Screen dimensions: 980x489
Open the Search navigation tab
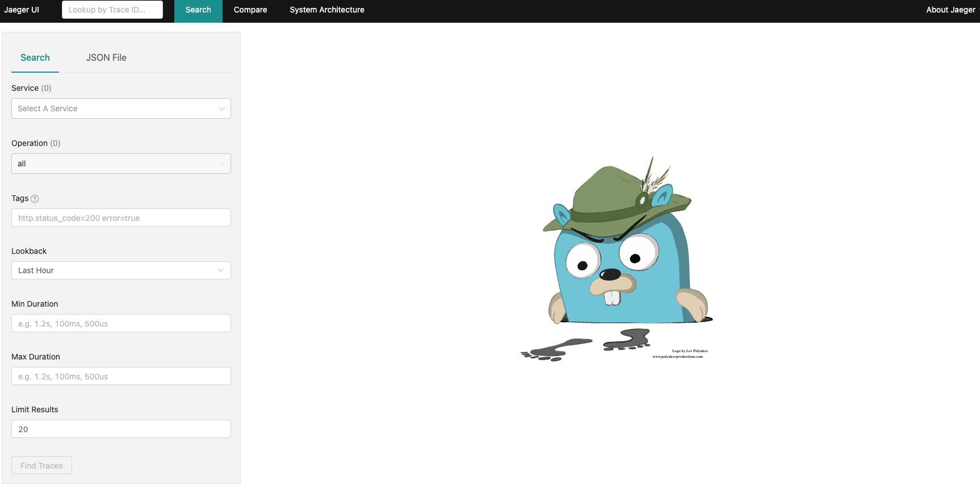[x=198, y=10]
